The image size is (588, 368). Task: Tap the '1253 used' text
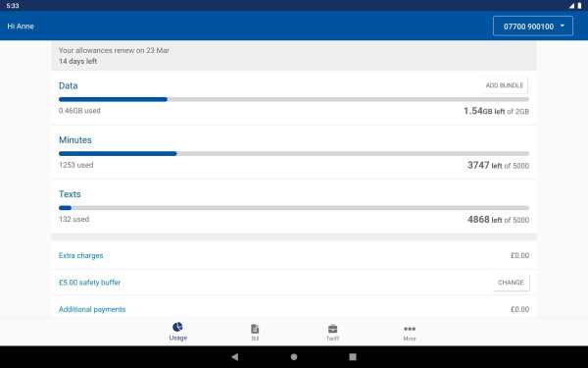[76, 165]
